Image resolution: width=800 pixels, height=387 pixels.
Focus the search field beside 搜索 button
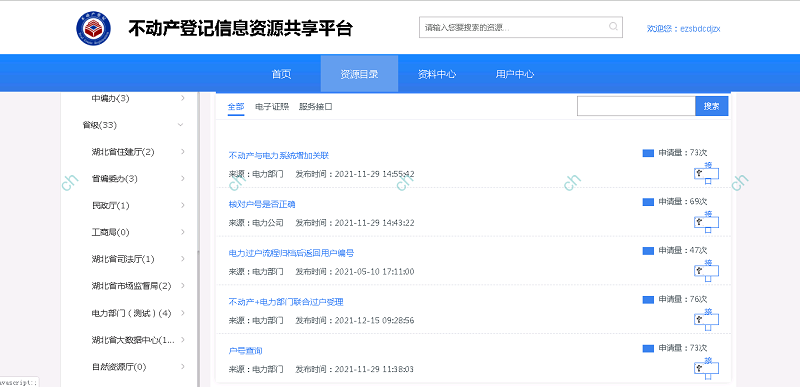point(636,106)
